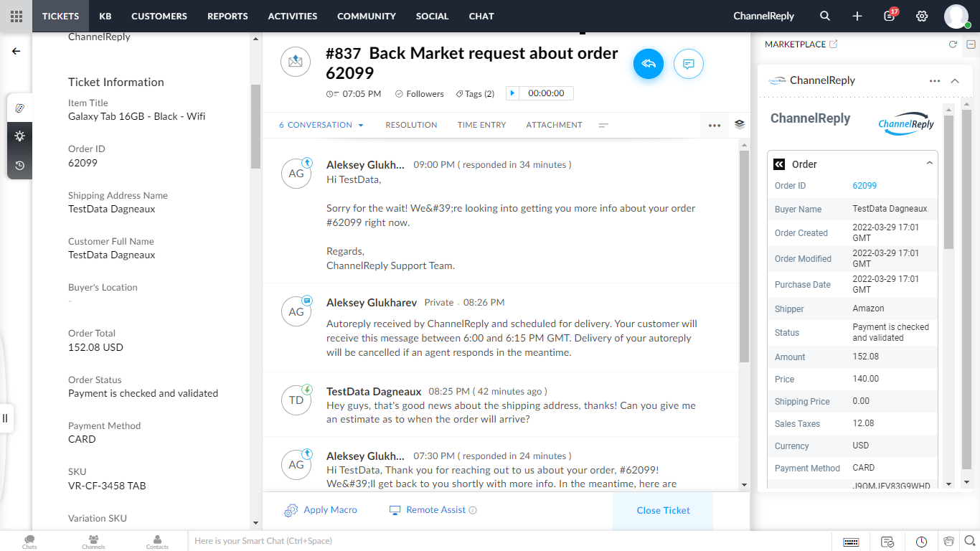Switch to the Time Entry tab

[x=482, y=125]
